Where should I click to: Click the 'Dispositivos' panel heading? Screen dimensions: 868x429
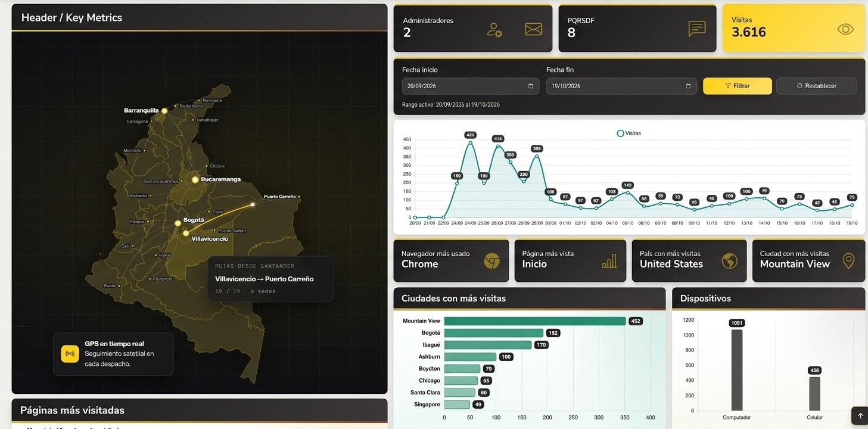pyautogui.click(x=705, y=299)
